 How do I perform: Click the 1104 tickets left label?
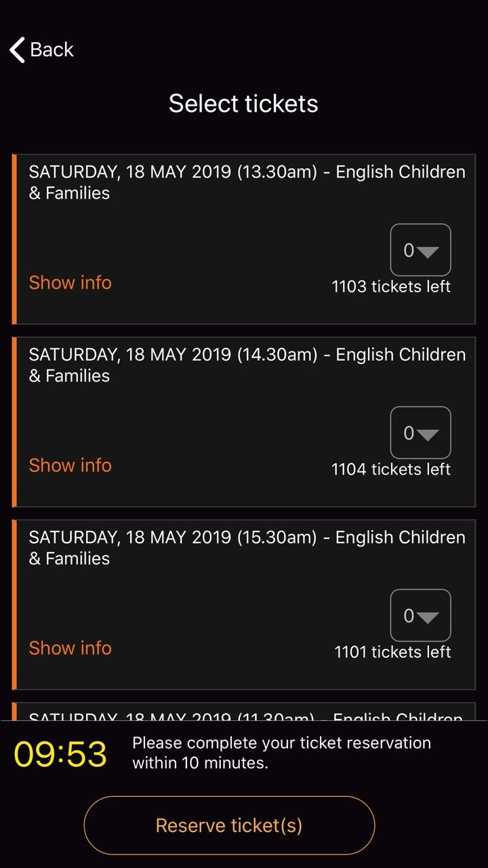coord(391,469)
